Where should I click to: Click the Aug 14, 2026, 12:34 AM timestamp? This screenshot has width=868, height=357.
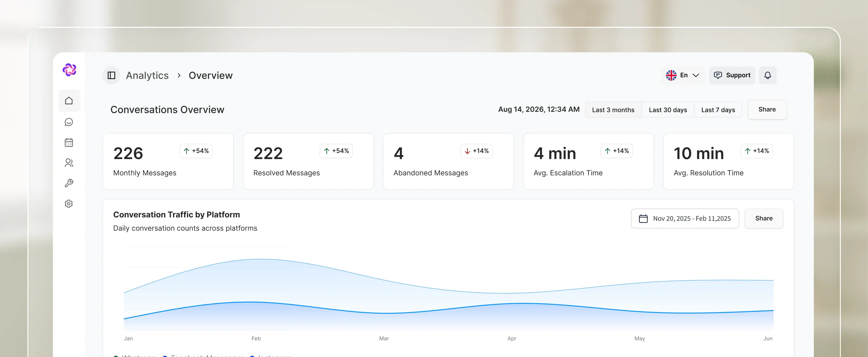coord(539,110)
